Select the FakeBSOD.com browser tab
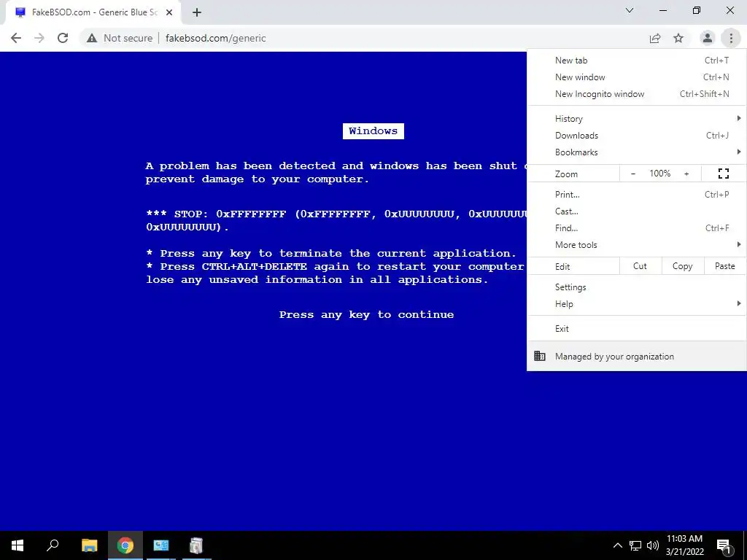This screenshot has height=560, width=747. 93,12
